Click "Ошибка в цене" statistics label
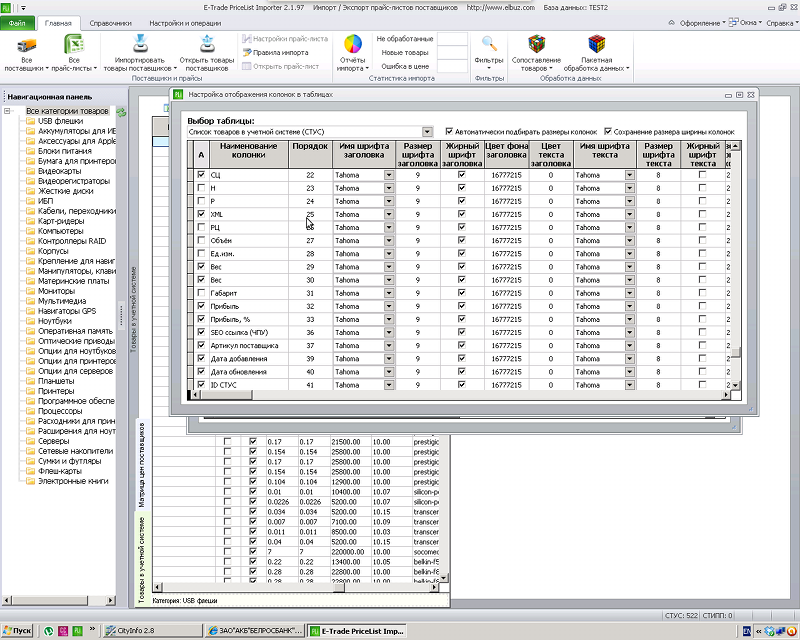The width and height of the screenshot is (800, 640). click(x=405, y=66)
